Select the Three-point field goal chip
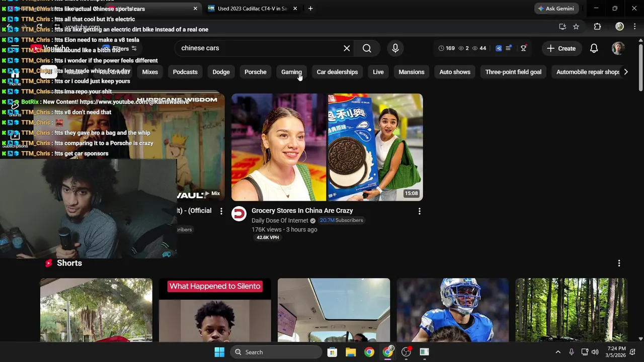 pyautogui.click(x=513, y=72)
